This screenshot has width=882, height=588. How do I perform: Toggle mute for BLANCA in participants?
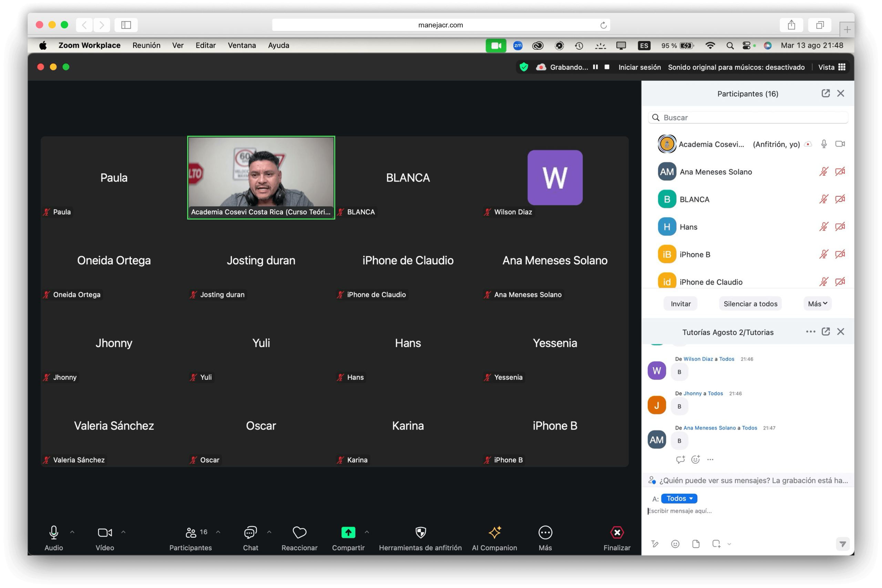click(x=823, y=199)
